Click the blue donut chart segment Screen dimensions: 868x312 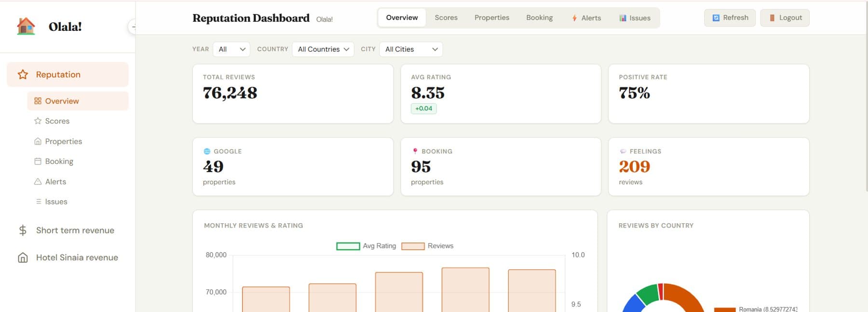coord(634,305)
